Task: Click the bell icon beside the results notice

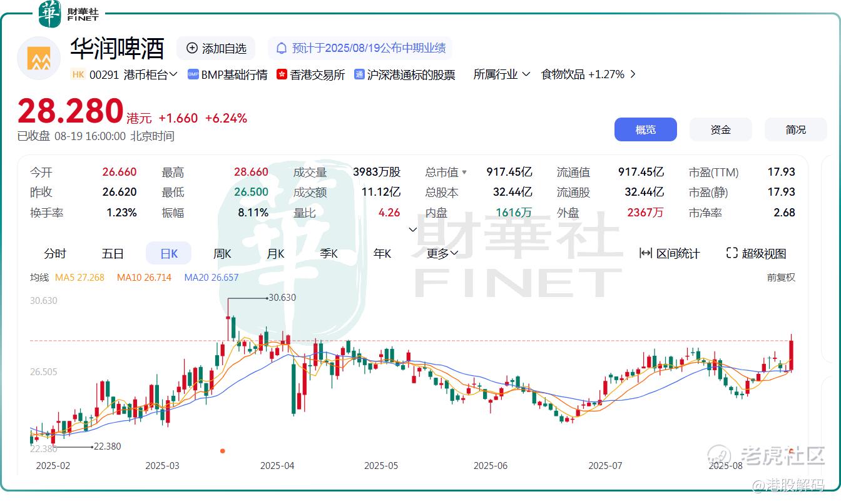Action: (x=282, y=48)
